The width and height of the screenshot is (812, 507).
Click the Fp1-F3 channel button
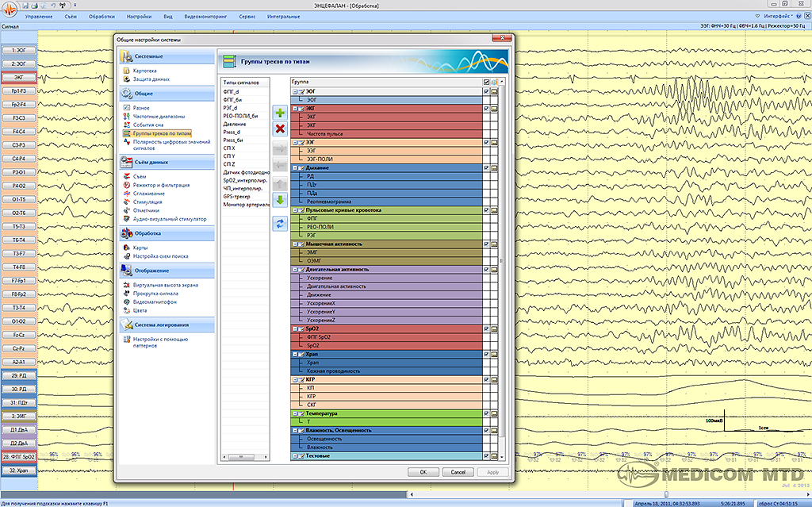click(19, 90)
